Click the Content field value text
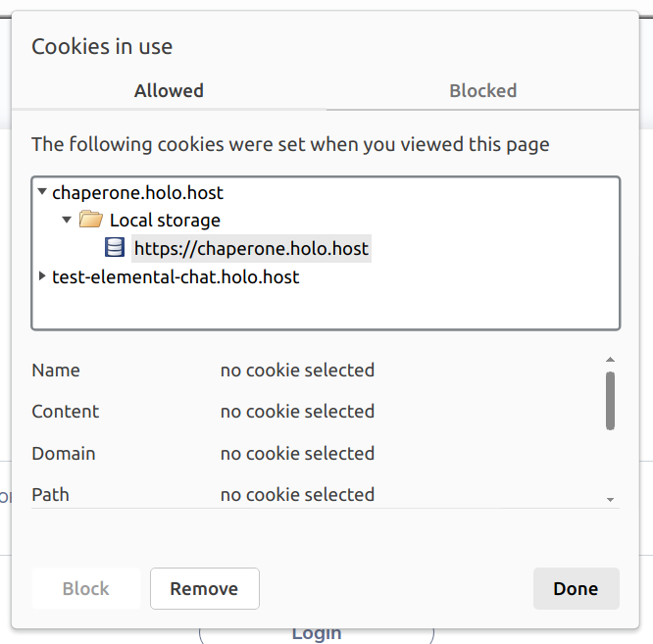Image resolution: width=653 pixels, height=644 pixels. [x=297, y=412]
